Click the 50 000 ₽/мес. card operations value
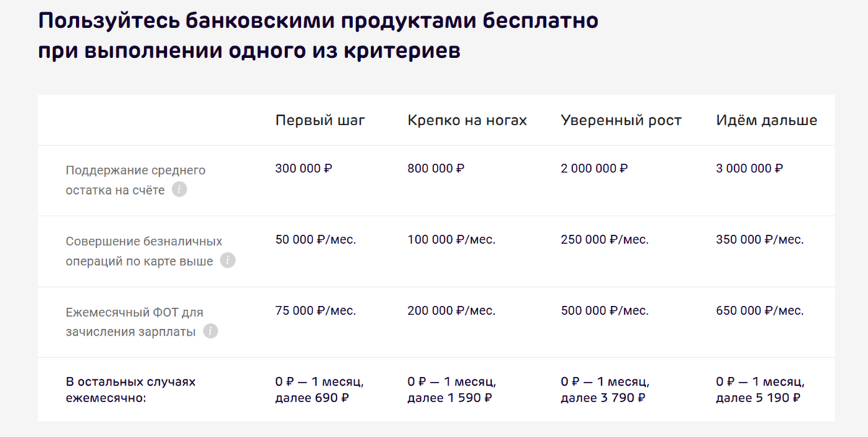Screen dimensions: 868x437 pos(315,239)
